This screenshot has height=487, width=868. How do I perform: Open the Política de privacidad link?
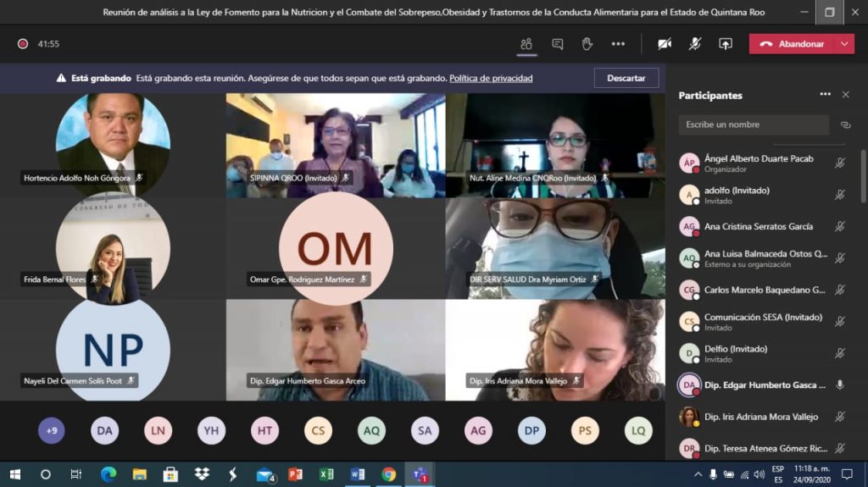[x=491, y=78]
